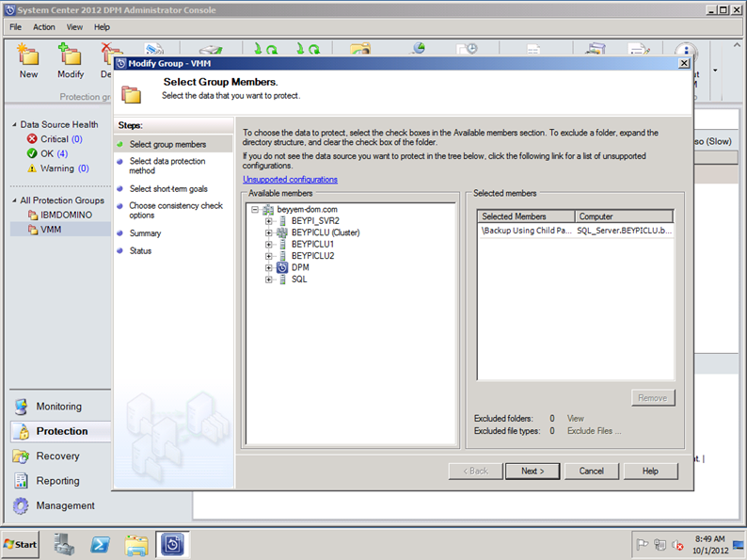Select BEYPICLU1 in Available members

[x=312, y=244]
